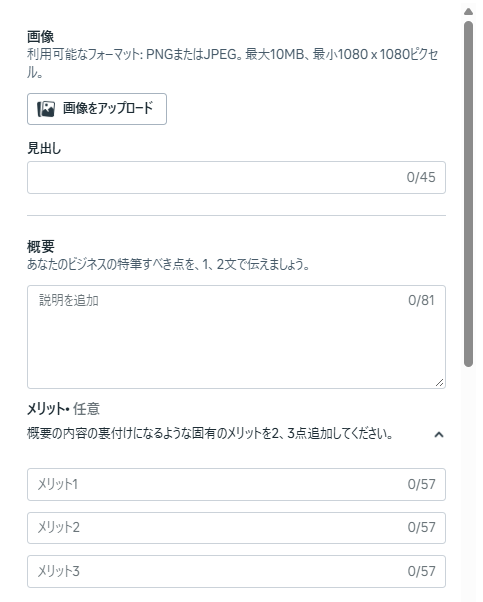Click into the 説明を追加 description textarea
The image size is (483, 602).
point(236,337)
